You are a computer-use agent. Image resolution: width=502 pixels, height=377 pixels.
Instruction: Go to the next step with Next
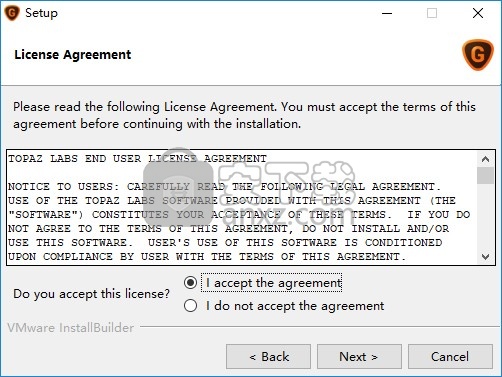[359, 357]
